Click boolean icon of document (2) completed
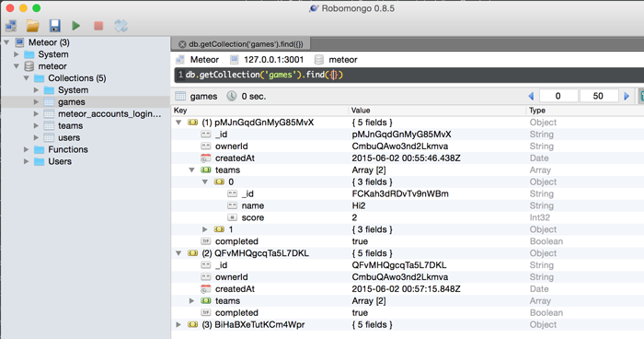The image size is (644, 339). [x=206, y=312]
